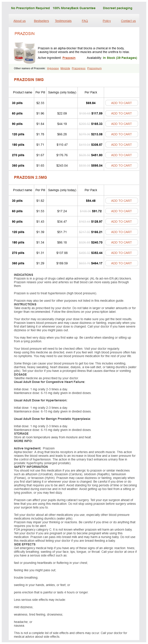Image resolution: width=148 pixels, height=644 pixels.
Task: Open the Minizide link
Action: point(65,68)
